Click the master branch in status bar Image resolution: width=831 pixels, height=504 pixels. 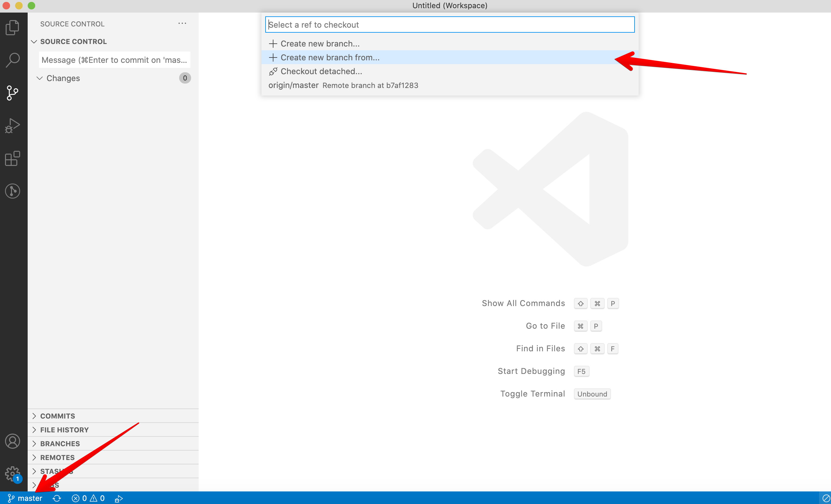[26, 498]
